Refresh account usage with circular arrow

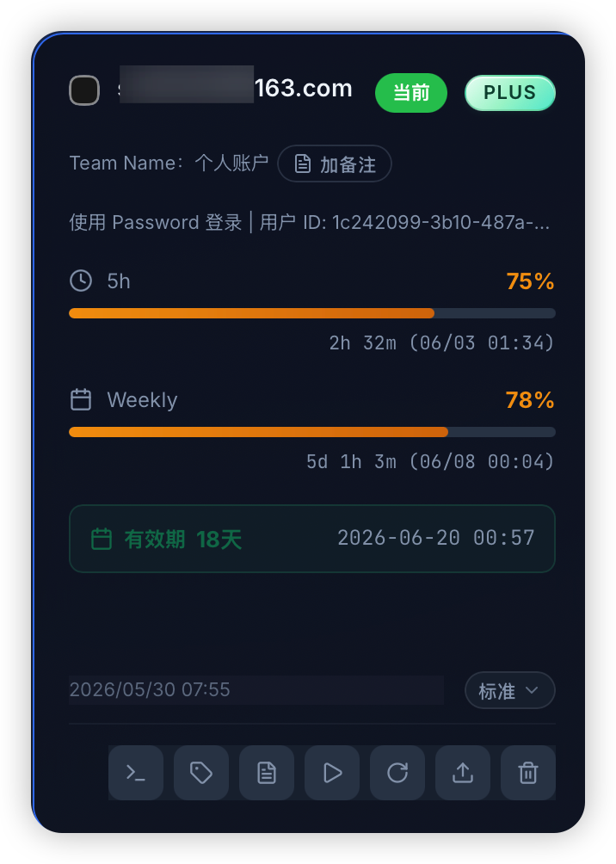click(397, 773)
